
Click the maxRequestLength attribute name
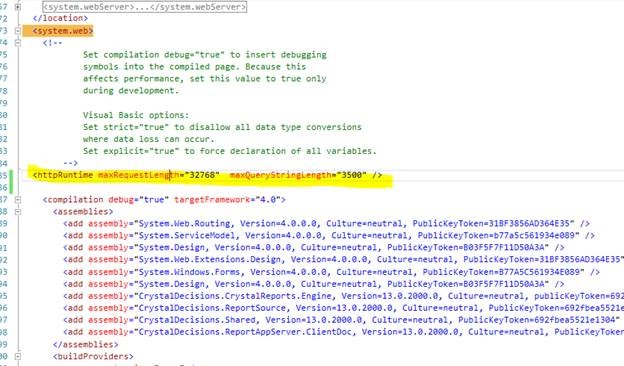coord(139,175)
